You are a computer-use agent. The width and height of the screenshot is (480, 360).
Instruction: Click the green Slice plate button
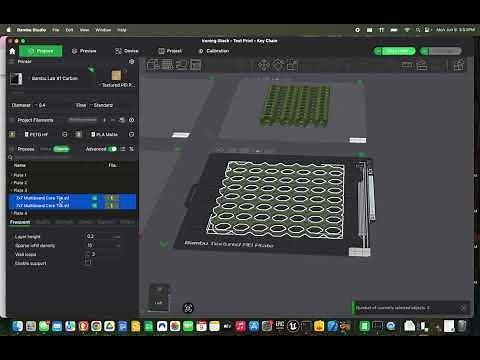[x=399, y=51]
